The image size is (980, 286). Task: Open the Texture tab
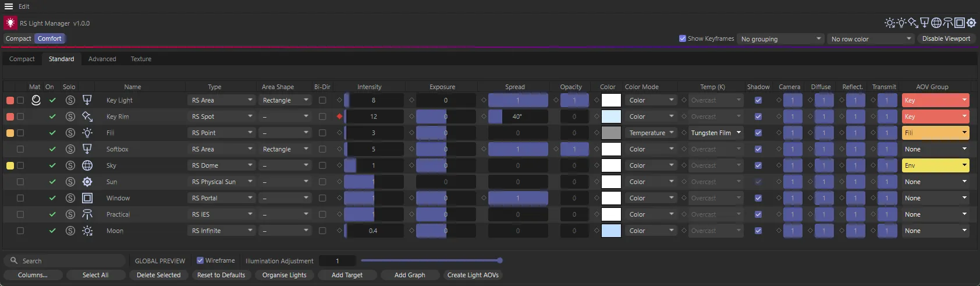coord(141,59)
